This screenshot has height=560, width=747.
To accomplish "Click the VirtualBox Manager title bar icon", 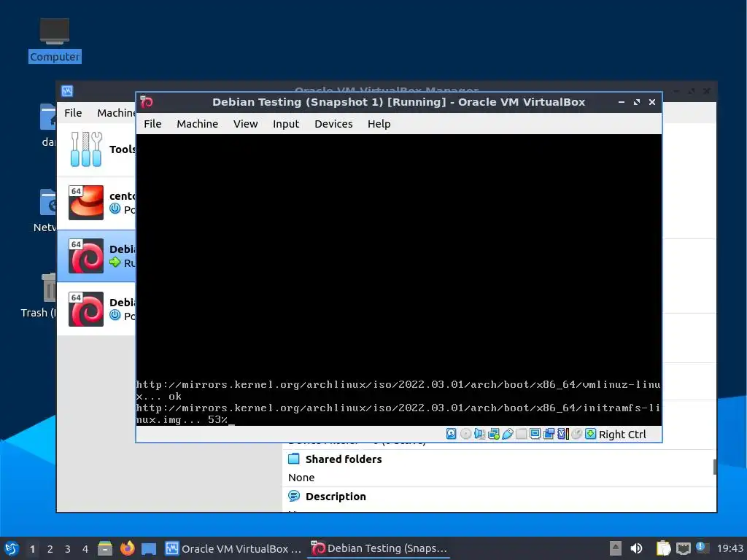I will (x=67, y=91).
